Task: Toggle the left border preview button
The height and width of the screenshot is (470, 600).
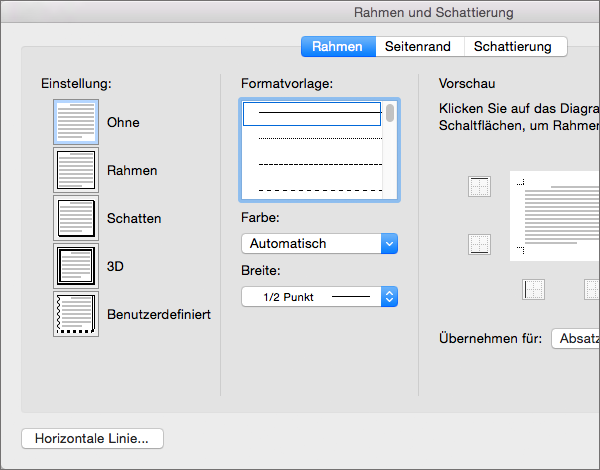Action: point(533,289)
